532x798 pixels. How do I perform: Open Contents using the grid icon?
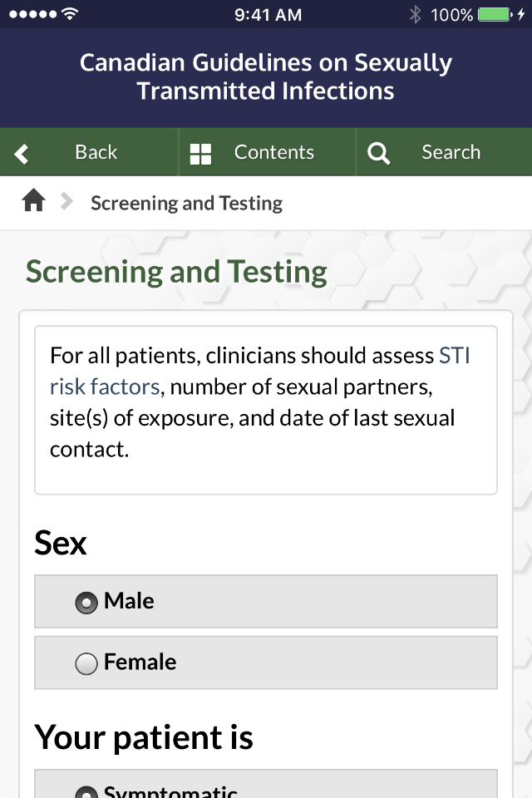click(200, 152)
